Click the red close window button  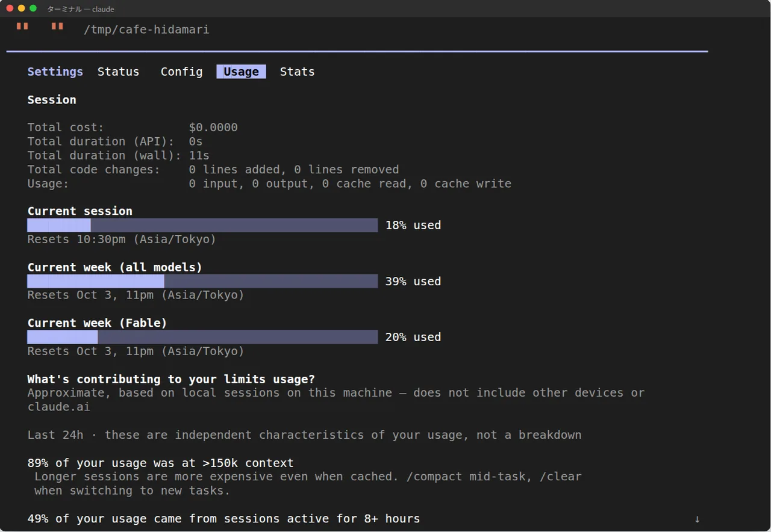(10, 8)
